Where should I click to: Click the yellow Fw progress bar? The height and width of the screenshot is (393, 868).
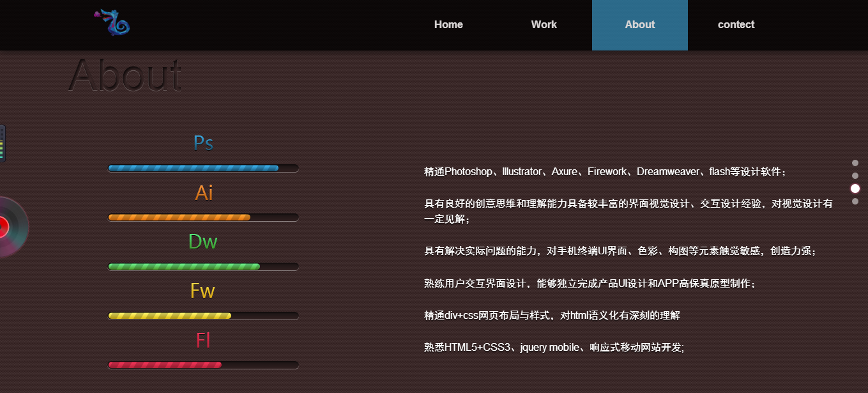[203, 316]
